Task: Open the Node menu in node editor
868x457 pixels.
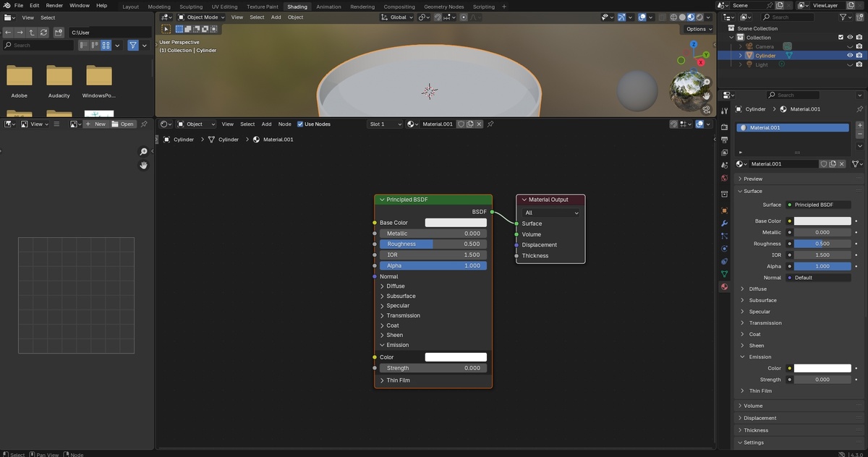Action: point(285,124)
